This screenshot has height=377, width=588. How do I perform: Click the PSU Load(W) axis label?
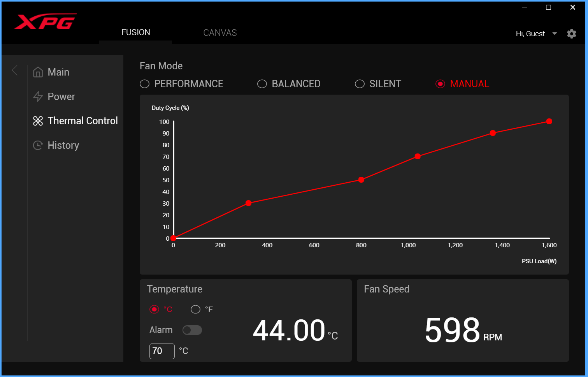pos(539,261)
